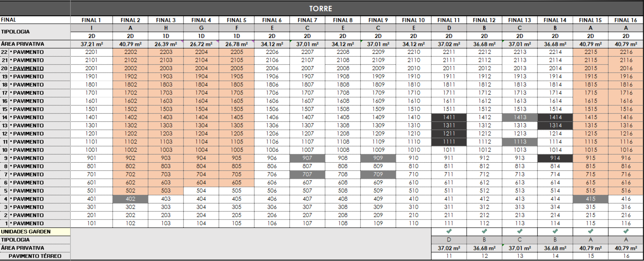Click typology H cell under FINAL 3
The image size is (644, 261).
(166, 28)
